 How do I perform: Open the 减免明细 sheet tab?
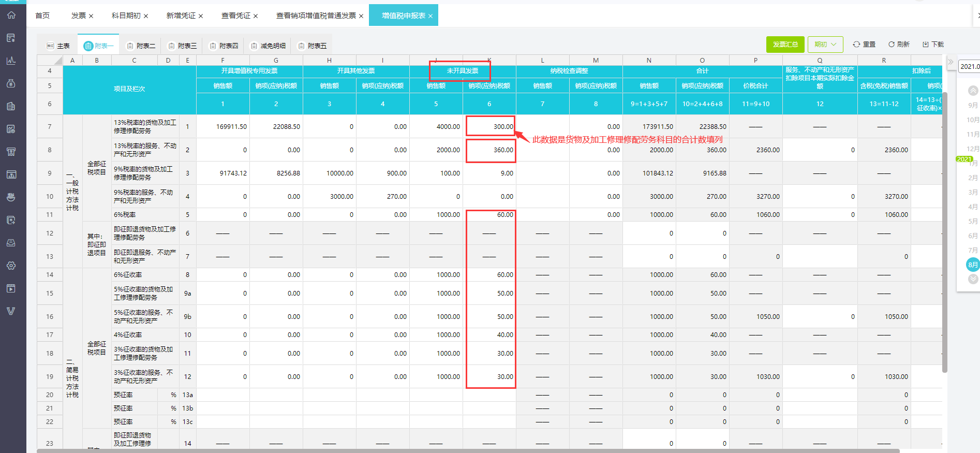click(x=268, y=46)
